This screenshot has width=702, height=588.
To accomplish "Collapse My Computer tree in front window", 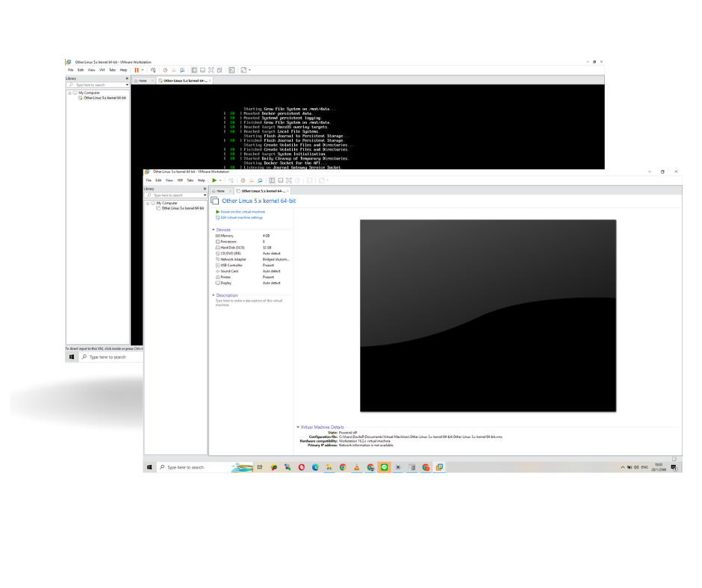I will point(148,204).
